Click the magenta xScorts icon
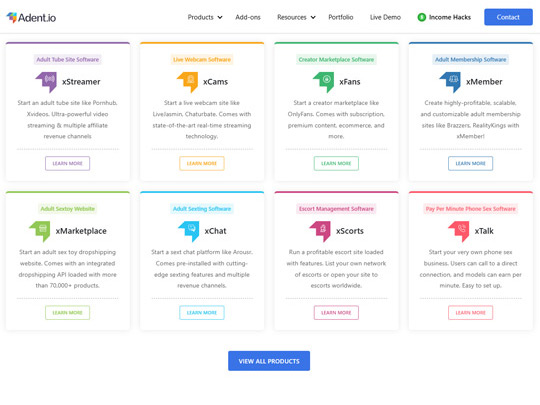Viewport: 540px width, 405px height. (x=320, y=231)
